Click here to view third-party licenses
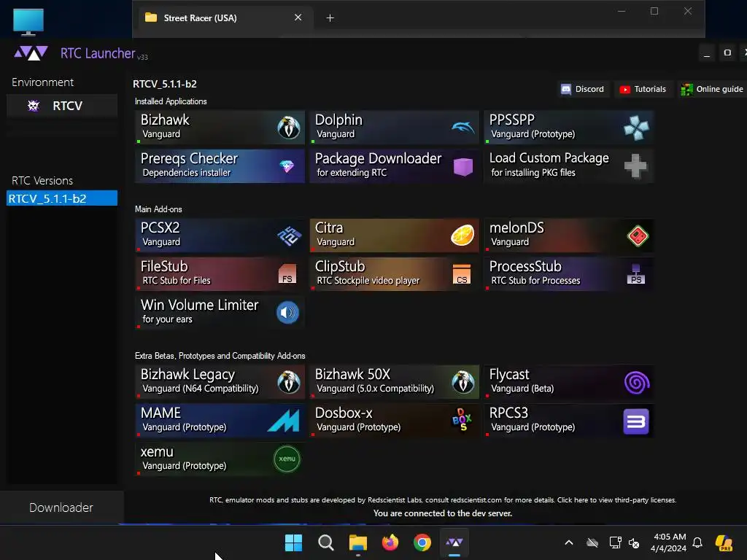The width and height of the screenshot is (747, 560). point(616,500)
